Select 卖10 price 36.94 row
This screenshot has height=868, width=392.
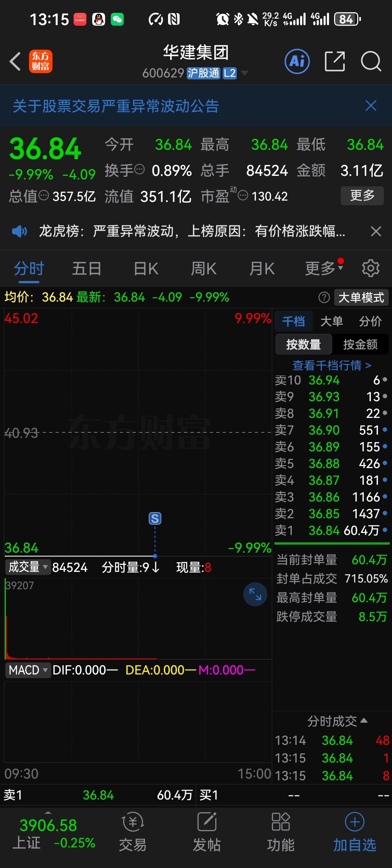331,380
